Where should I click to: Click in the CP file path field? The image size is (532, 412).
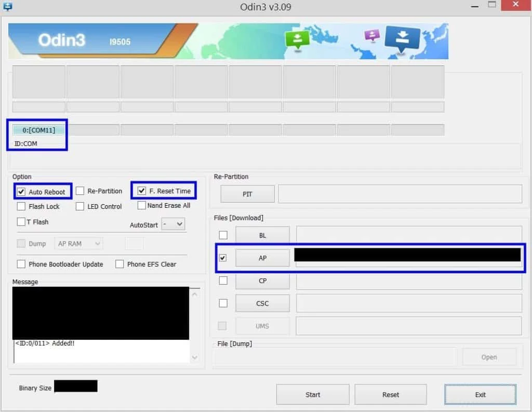coord(409,281)
